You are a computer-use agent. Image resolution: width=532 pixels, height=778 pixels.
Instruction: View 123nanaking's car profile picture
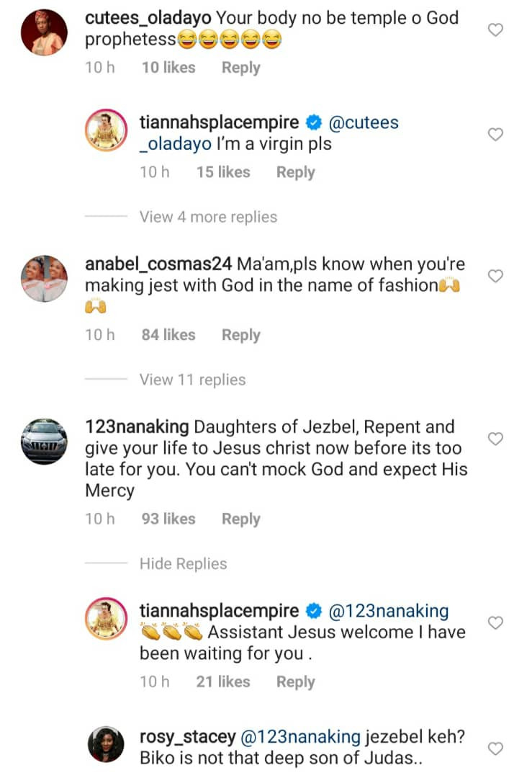[x=44, y=441]
